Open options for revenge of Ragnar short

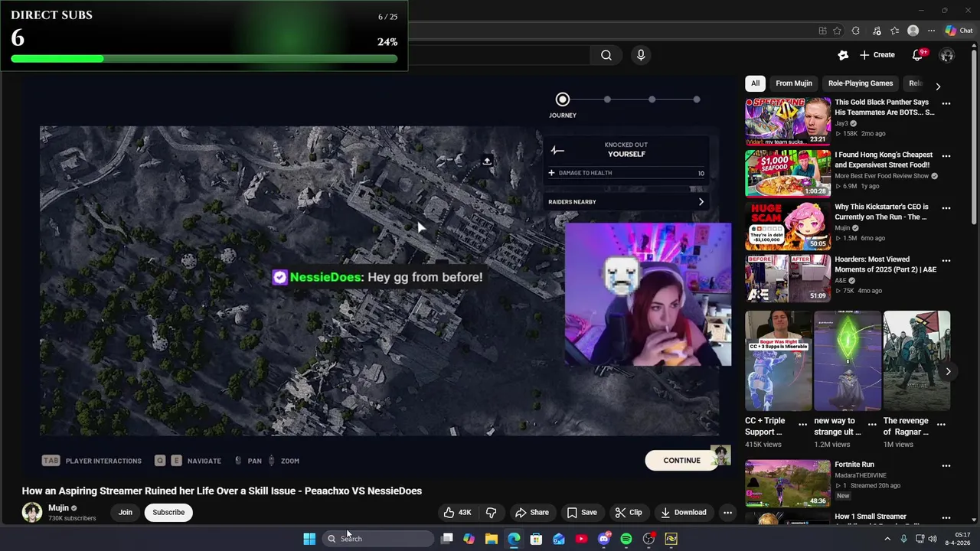click(941, 424)
